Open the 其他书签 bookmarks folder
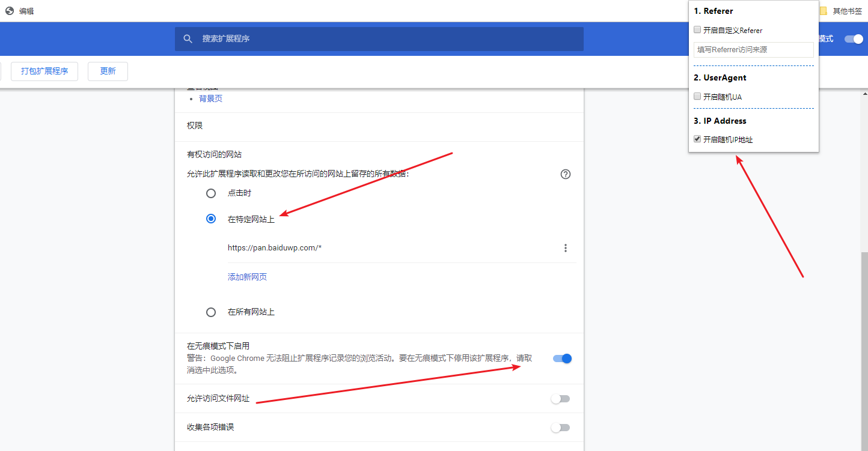 point(841,11)
